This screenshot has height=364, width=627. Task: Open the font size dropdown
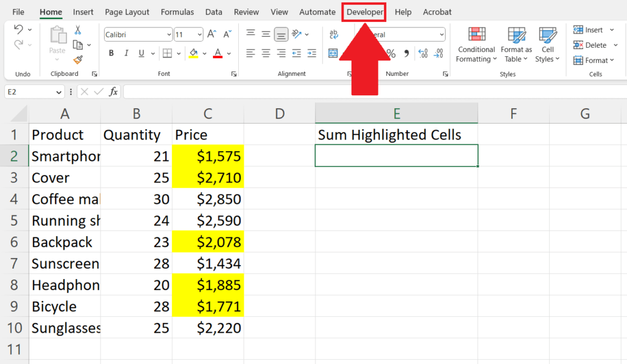click(200, 34)
